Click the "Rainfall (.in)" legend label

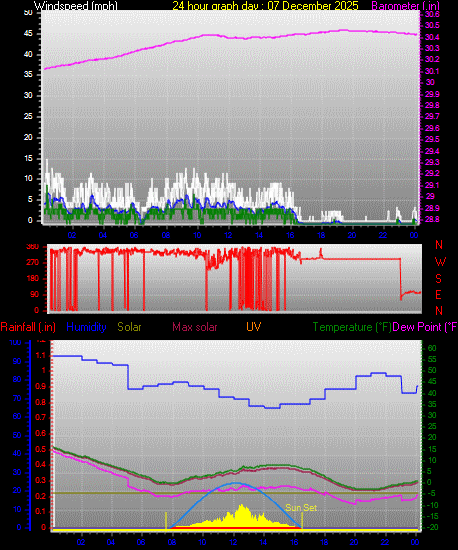(28, 327)
